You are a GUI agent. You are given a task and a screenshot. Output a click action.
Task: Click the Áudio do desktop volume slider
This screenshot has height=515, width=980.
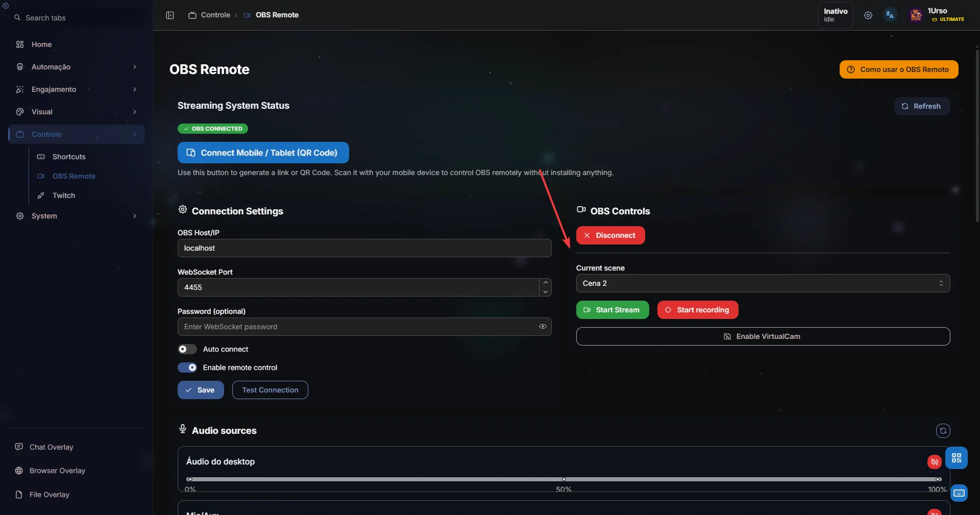point(563,479)
